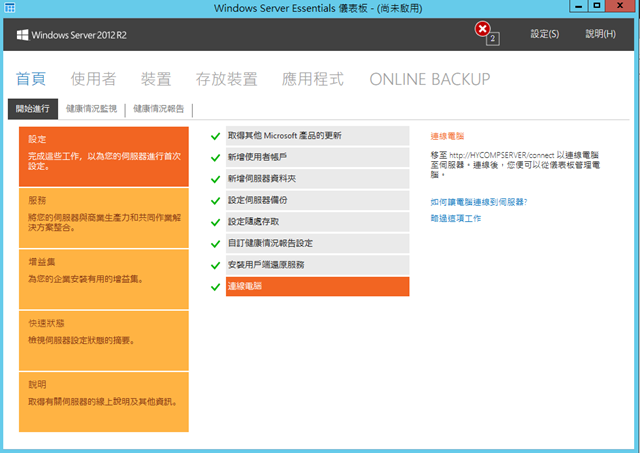Select task 新增使用者帳戶
The image size is (640, 453).
coord(318,157)
